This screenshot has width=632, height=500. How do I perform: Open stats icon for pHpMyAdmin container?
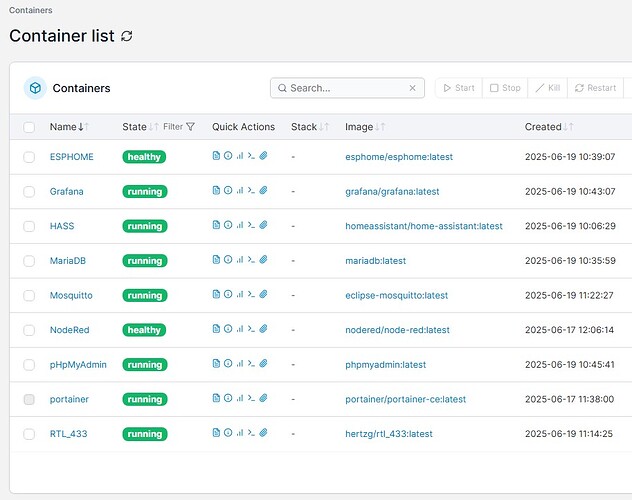click(x=240, y=363)
